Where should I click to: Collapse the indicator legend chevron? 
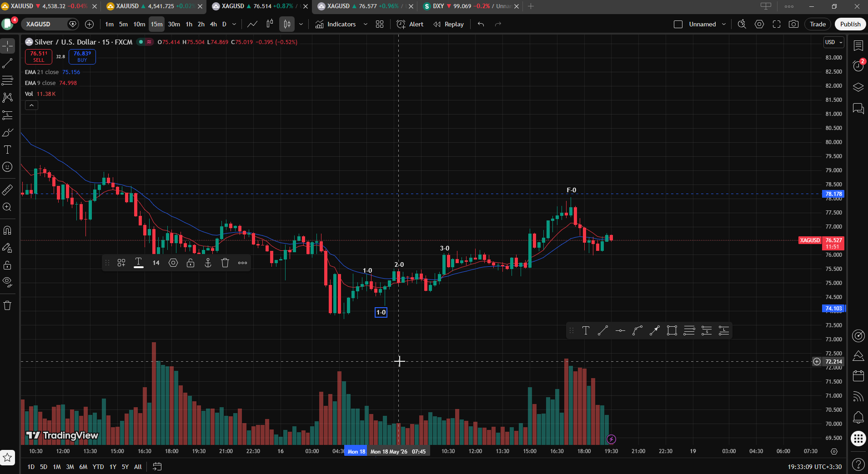[x=31, y=105]
